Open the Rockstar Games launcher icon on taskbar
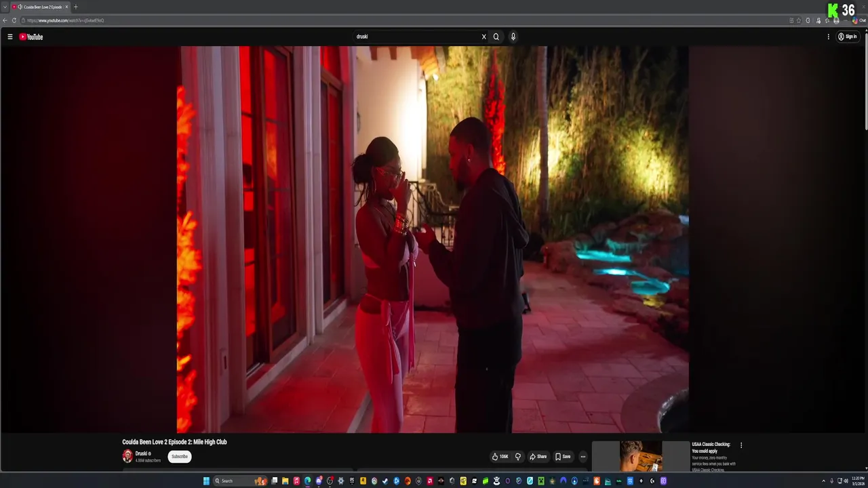The height and width of the screenshot is (488, 868). point(363,481)
